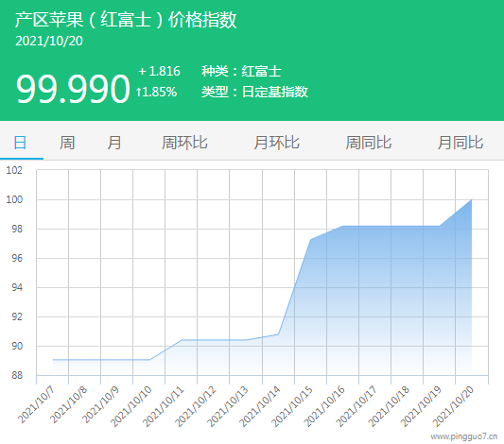
Task: Click the 2021/10/20 data point peak
Action: tap(471, 199)
